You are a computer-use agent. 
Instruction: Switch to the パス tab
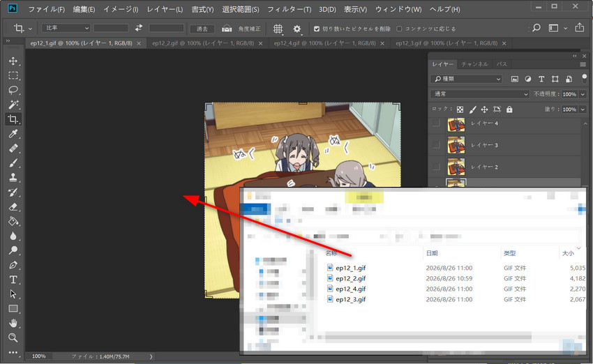click(x=502, y=64)
